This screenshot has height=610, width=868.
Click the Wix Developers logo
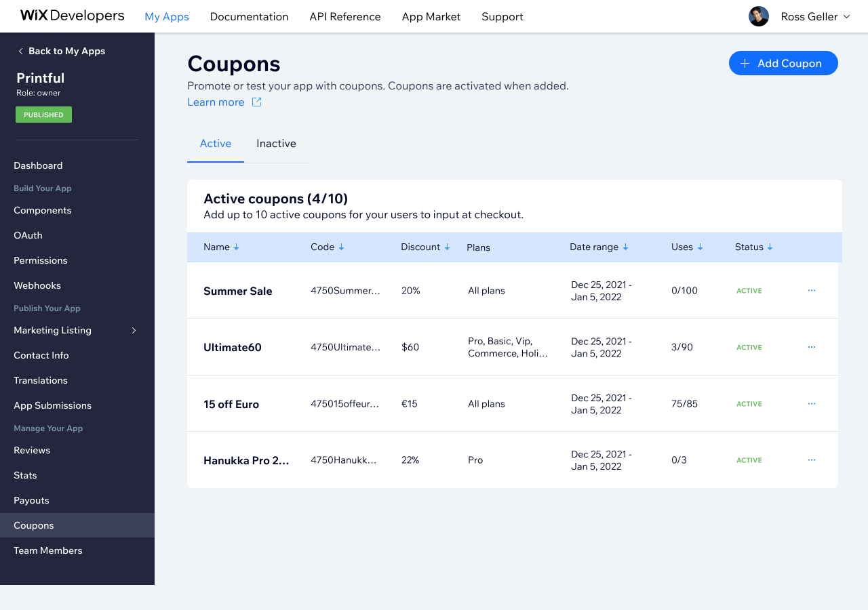(x=72, y=16)
